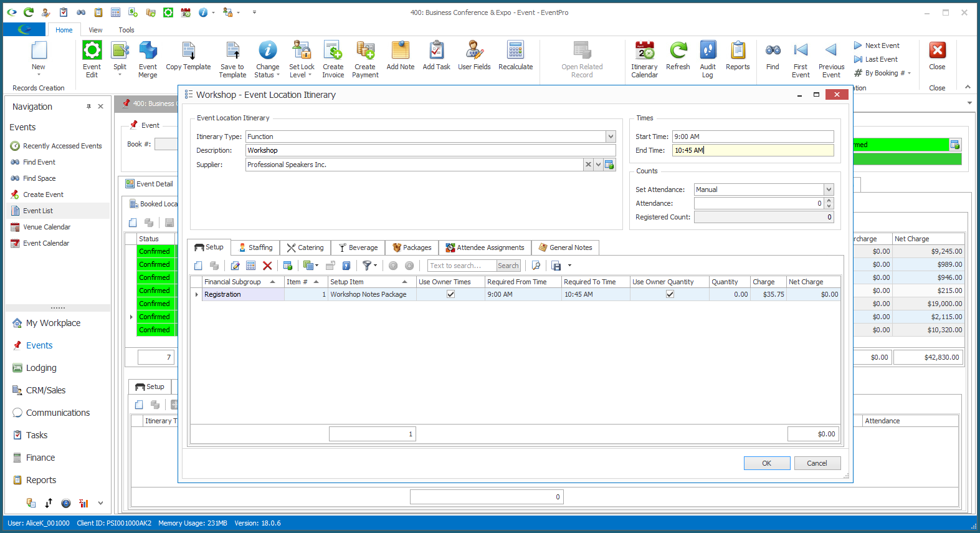Open Create Invoice tool
Screen dimensions: 980x533
point(333,59)
